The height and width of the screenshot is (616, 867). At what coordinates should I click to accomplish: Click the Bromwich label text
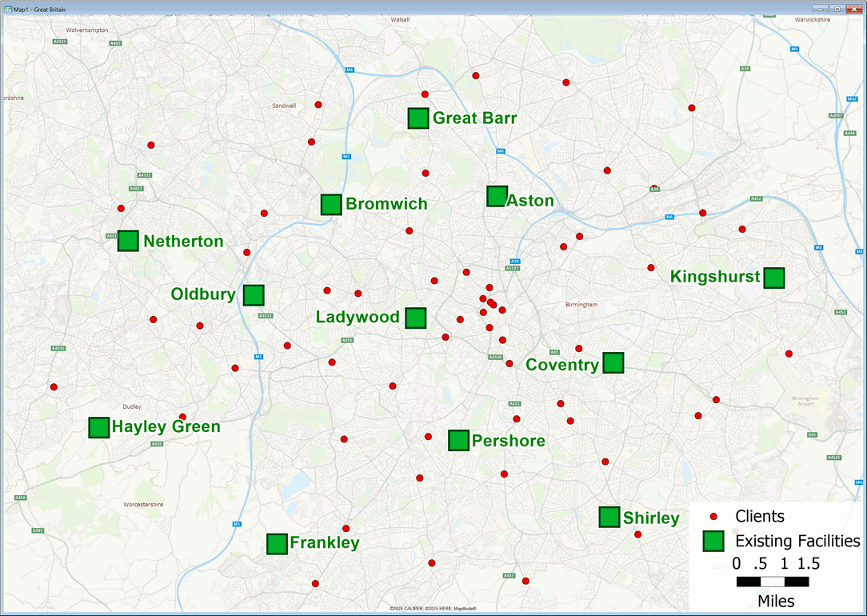click(x=386, y=203)
